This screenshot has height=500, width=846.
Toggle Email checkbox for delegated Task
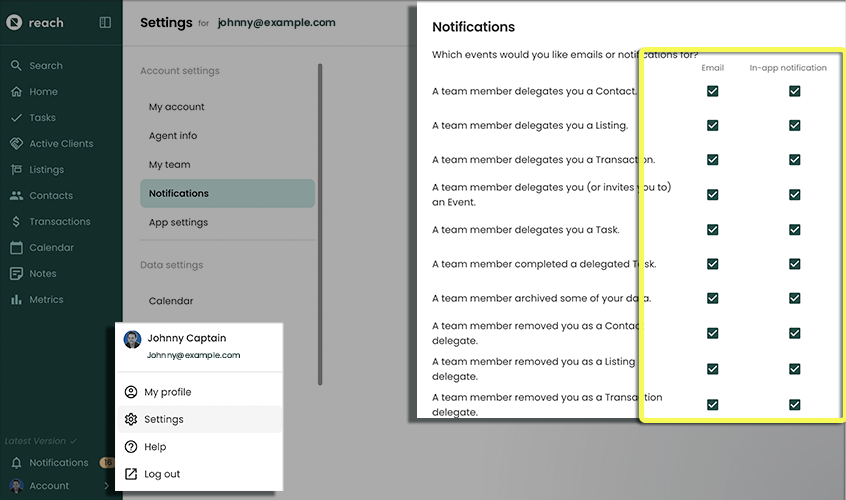[712, 229]
